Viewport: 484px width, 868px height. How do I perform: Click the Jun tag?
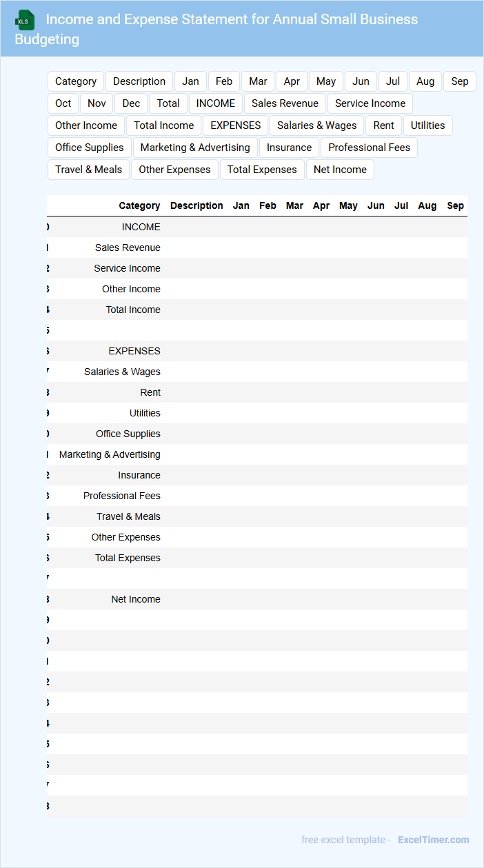(361, 81)
